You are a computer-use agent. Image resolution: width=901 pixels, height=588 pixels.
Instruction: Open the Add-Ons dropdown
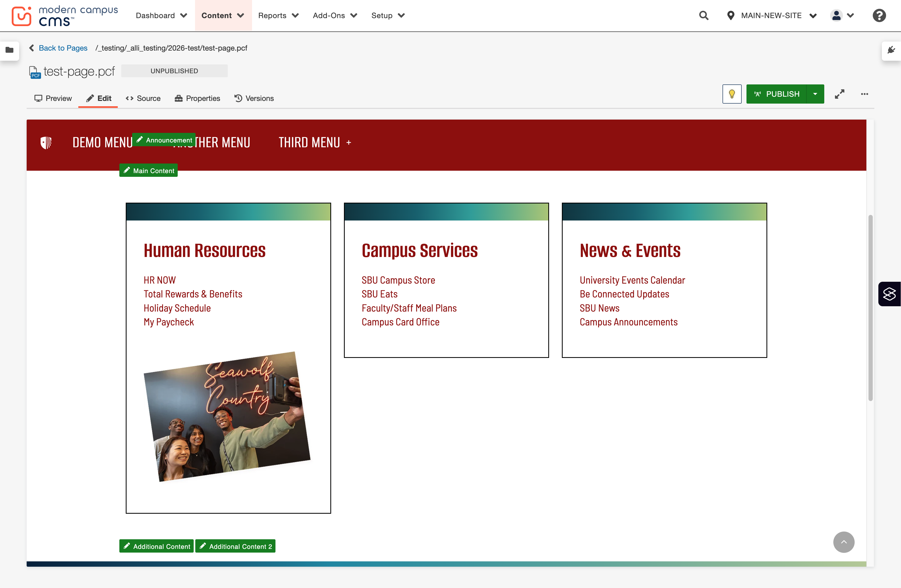tap(335, 15)
